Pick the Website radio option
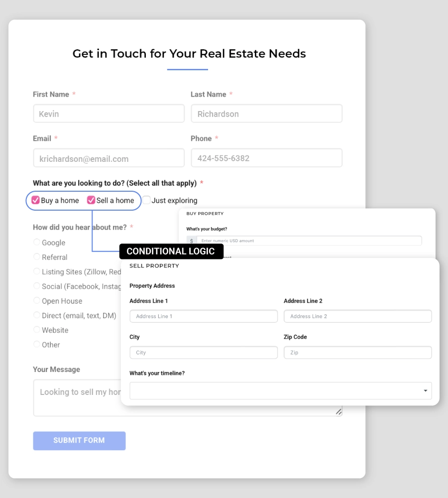 (x=37, y=330)
